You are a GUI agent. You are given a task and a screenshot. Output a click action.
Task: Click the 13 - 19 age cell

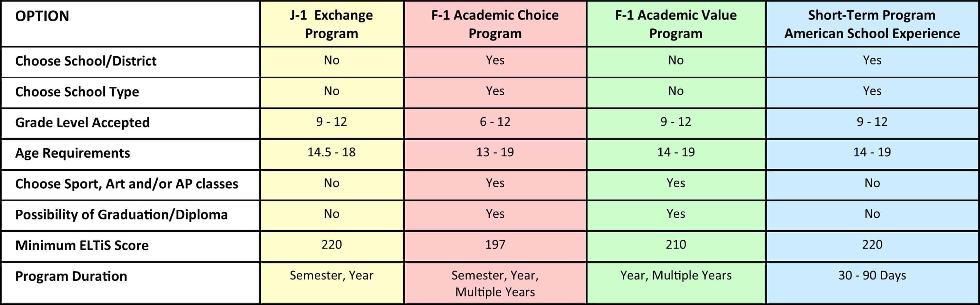[495, 153]
